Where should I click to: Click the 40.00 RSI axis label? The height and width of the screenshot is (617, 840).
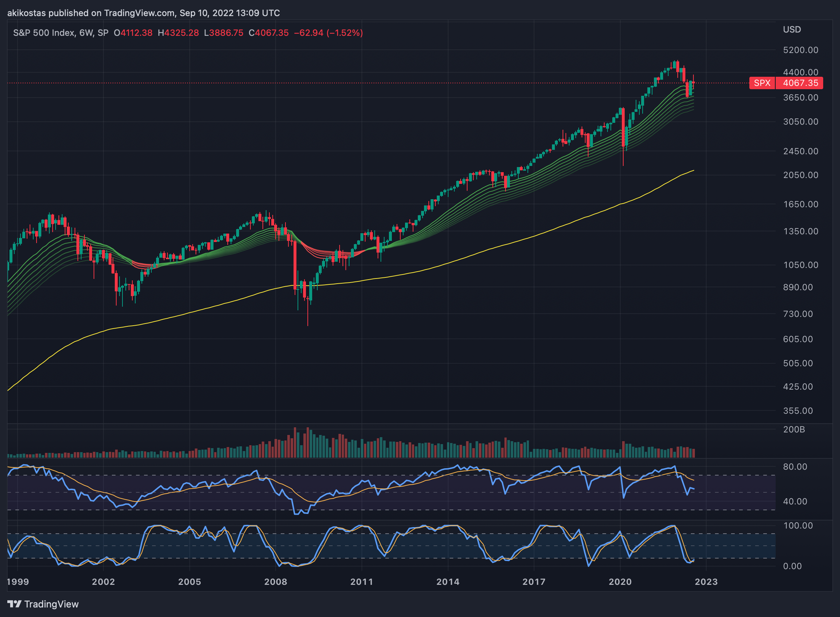pyautogui.click(x=795, y=501)
